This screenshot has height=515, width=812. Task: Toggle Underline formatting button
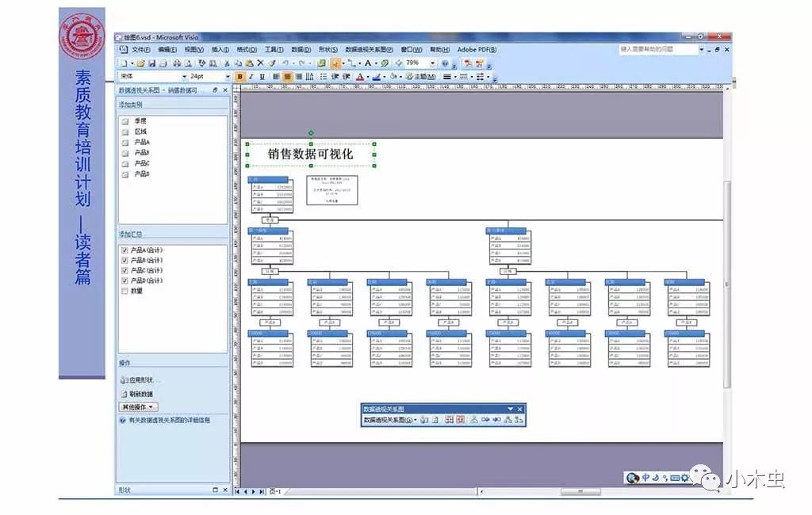pyautogui.click(x=262, y=77)
